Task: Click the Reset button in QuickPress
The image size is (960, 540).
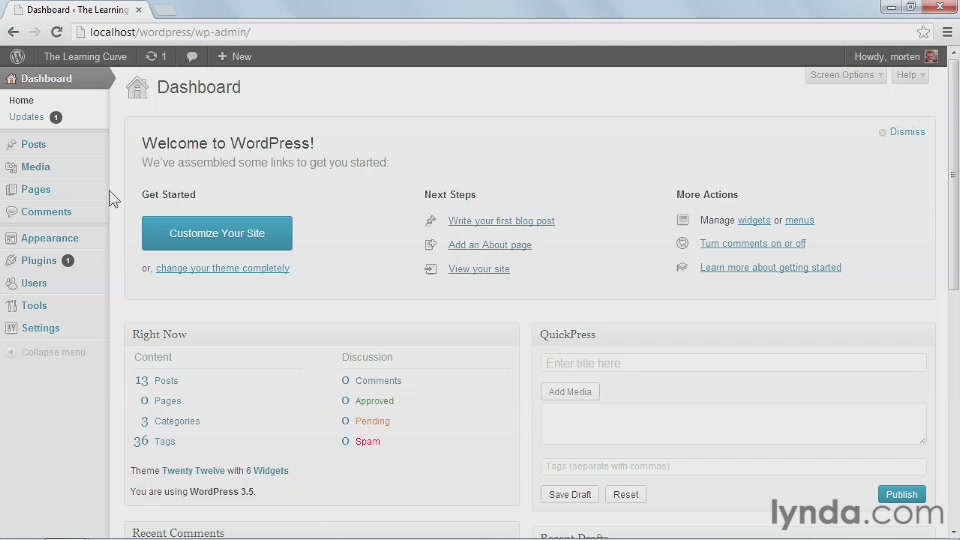Action: click(x=625, y=495)
